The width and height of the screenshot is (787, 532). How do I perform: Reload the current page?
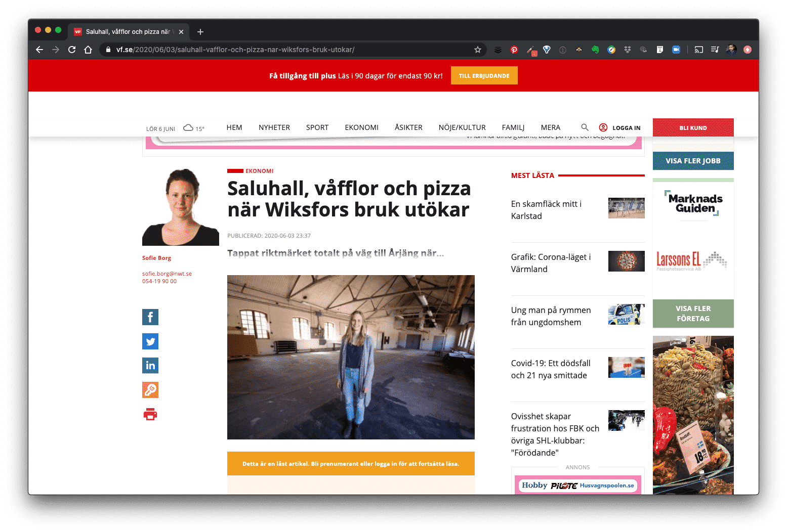click(72, 50)
